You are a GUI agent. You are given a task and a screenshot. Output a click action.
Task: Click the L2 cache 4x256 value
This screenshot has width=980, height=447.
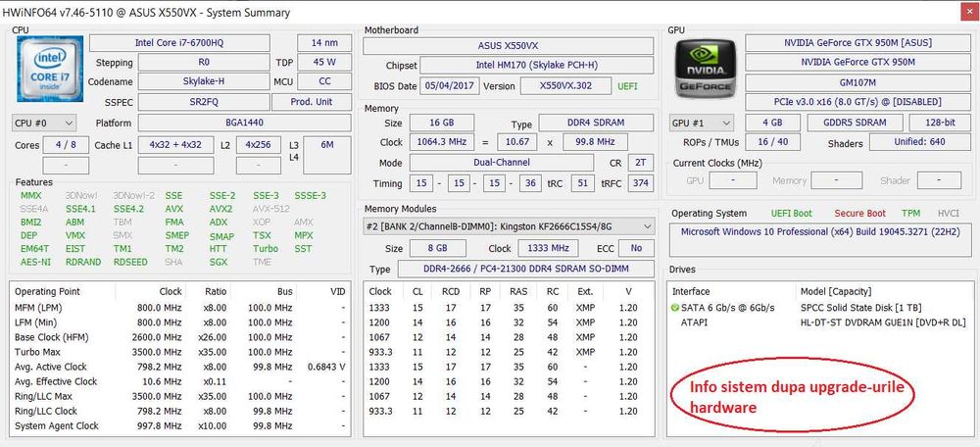258,145
